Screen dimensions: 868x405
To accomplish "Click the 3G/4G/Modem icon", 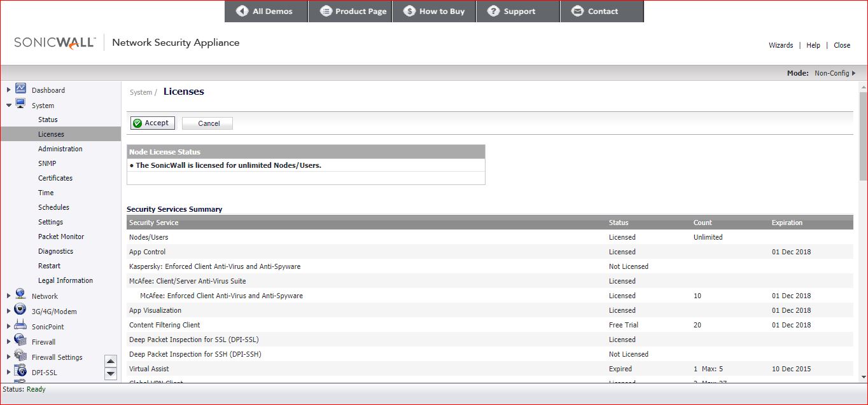I will 21,311.
